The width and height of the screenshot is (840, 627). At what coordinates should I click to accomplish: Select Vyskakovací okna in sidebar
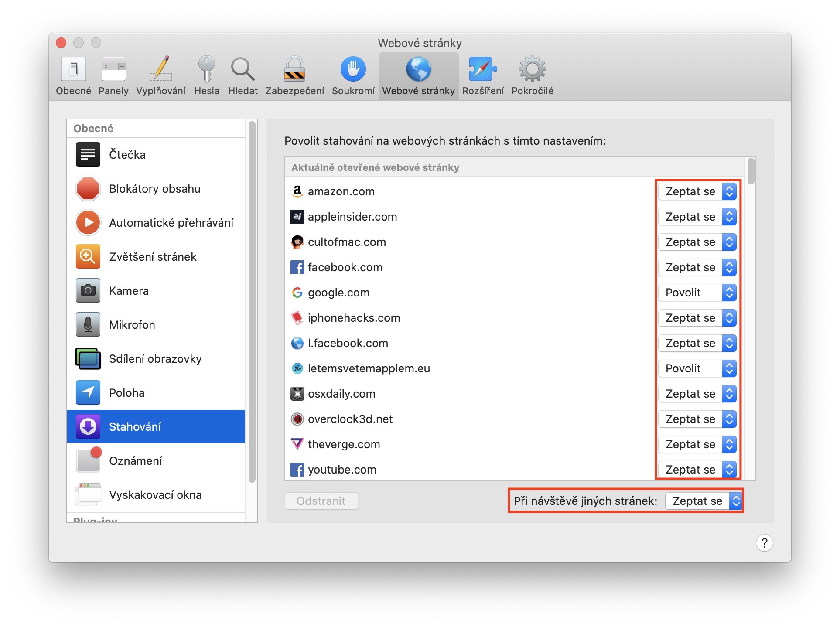pyautogui.click(x=156, y=495)
